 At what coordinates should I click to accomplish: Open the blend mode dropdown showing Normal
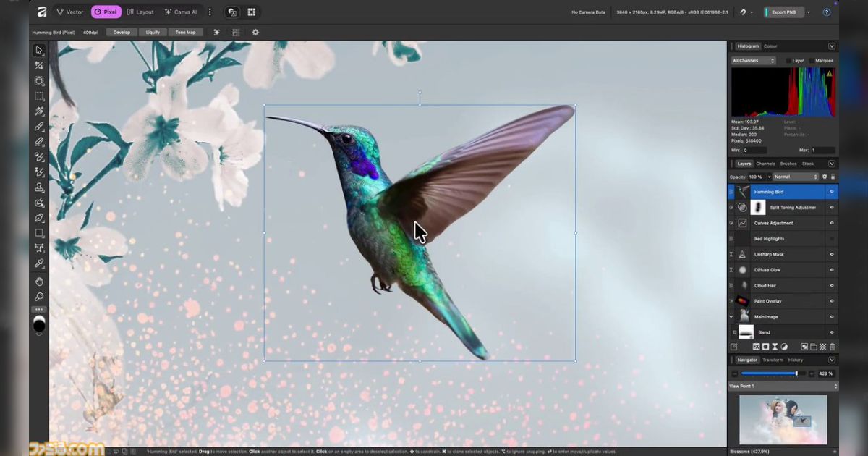click(794, 177)
